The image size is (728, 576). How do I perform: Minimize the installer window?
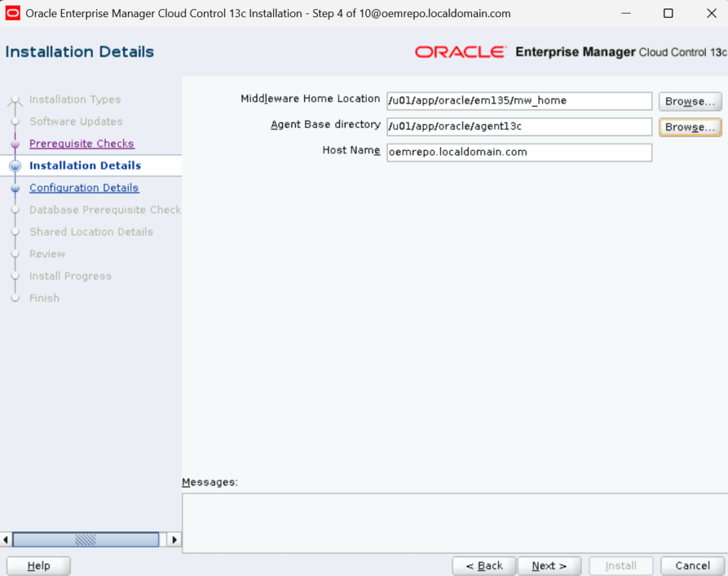tap(626, 13)
